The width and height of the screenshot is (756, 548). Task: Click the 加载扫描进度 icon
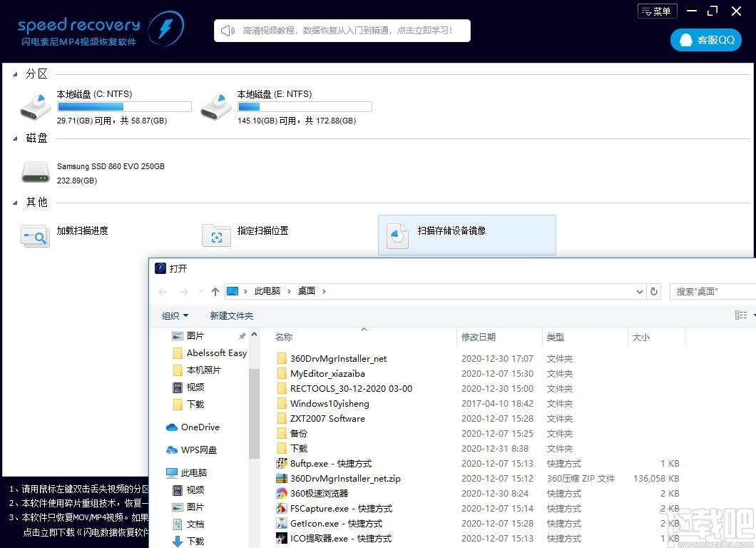pyautogui.click(x=35, y=236)
